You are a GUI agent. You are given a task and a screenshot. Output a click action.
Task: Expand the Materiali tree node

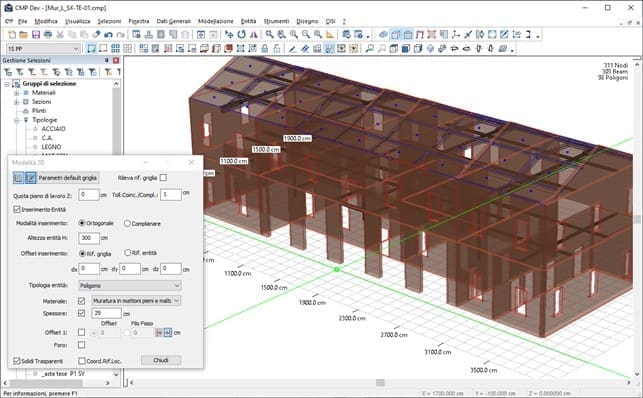[17, 93]
